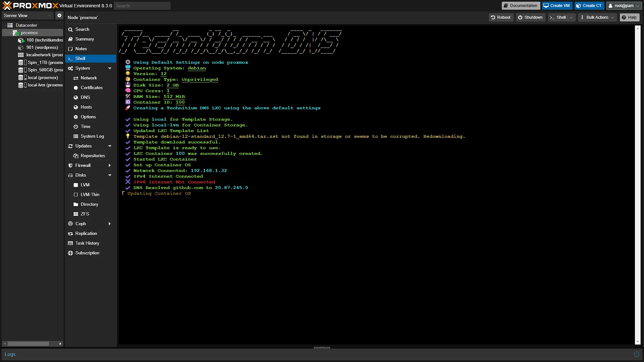Collapse the proxmox node in the tree

click(10, 33)
